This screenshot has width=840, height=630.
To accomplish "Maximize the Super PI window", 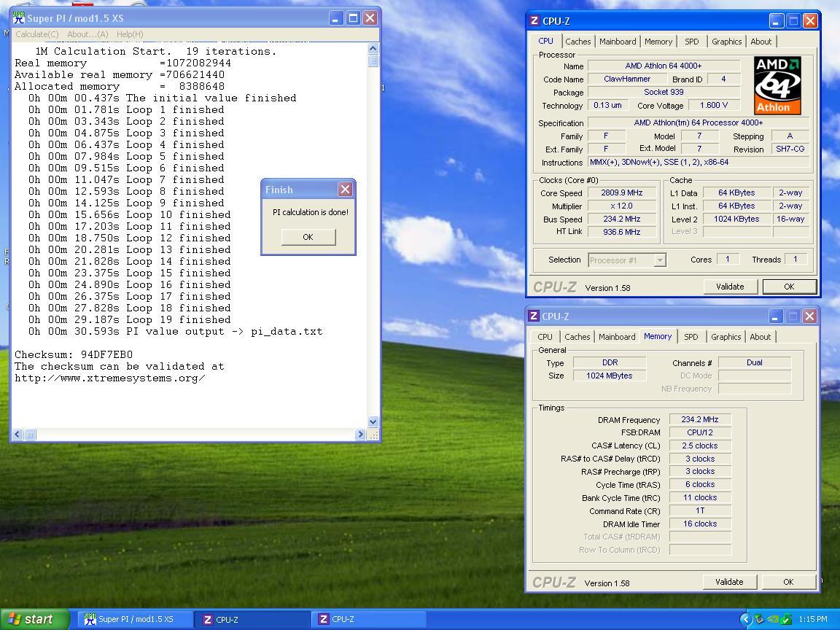I will [x=353, y=18].
